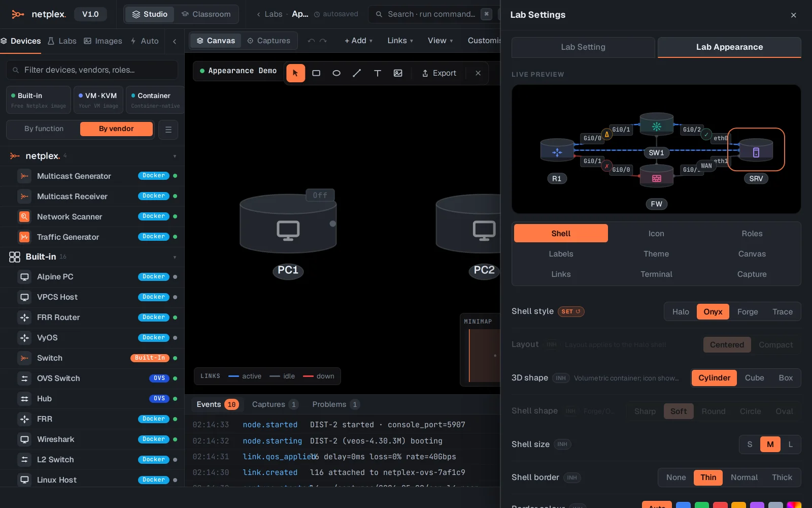Collapse the Built-in device group
812x508 pixels.
[175, 258]
